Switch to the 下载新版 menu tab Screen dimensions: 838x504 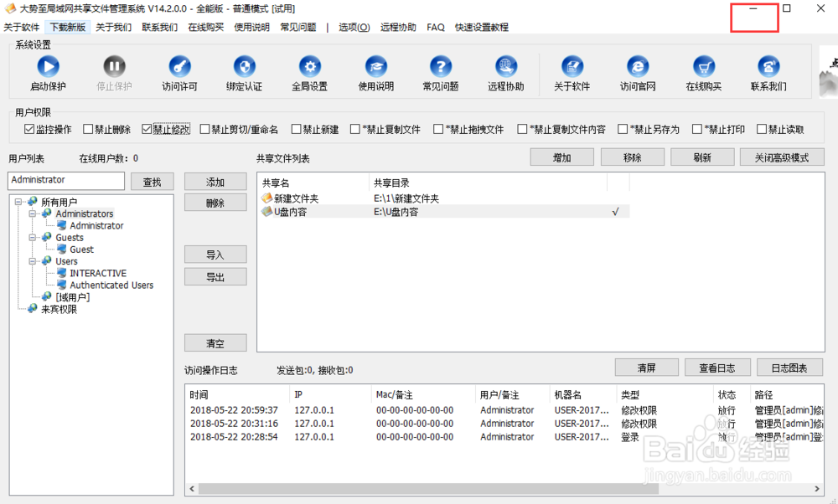click(68, 27)
